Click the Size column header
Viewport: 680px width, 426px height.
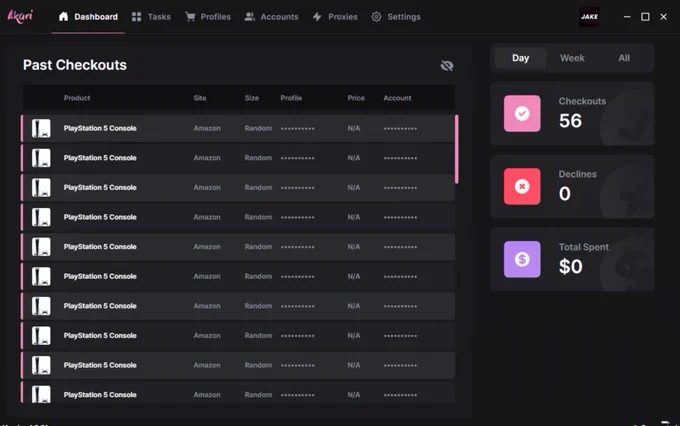pyautogui.click(x=252, y=98)
